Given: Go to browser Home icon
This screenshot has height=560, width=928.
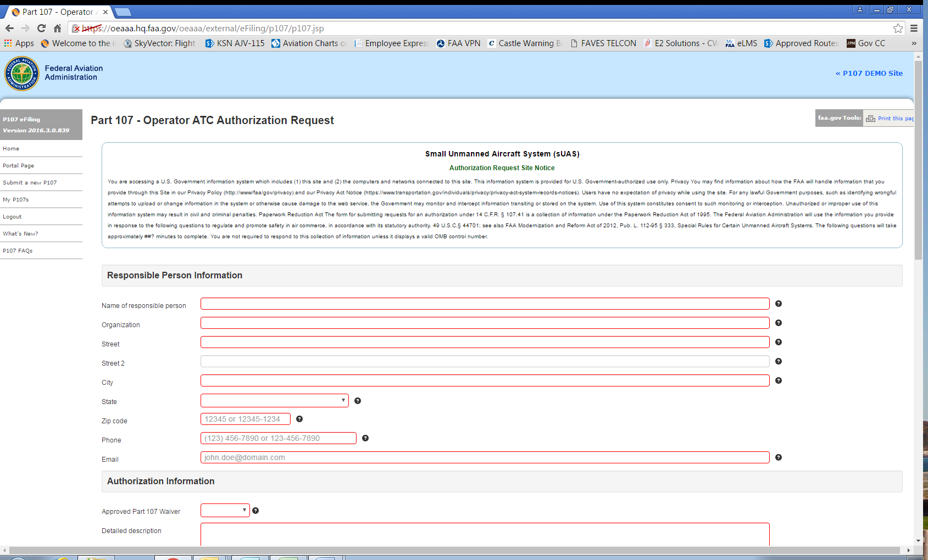Looking at the screenshot, I should (57, 28).
